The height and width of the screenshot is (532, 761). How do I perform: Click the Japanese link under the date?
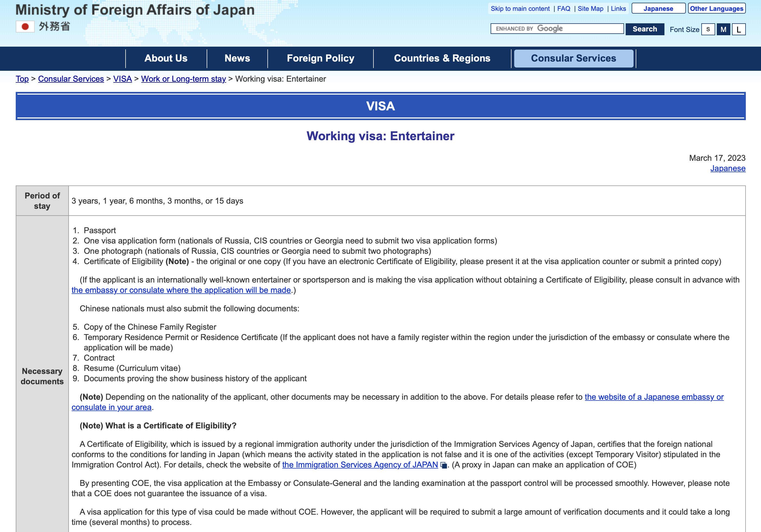728,168
